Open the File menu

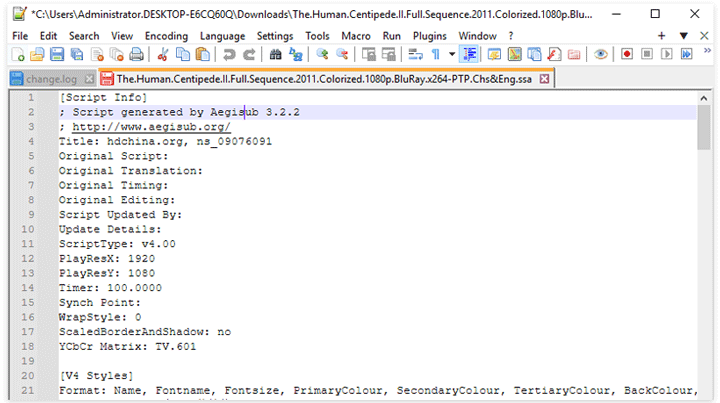pyautogui.click(x=20, y=36)
